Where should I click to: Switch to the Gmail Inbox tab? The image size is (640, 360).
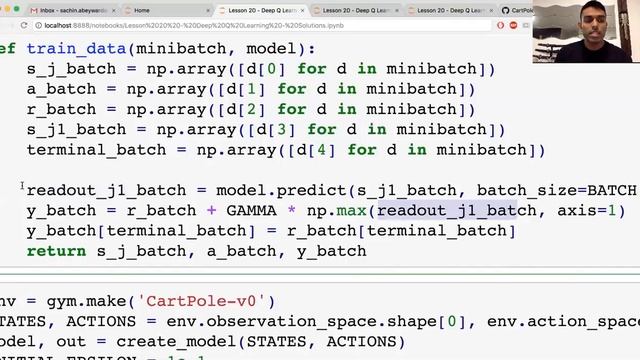coord(73,10)
